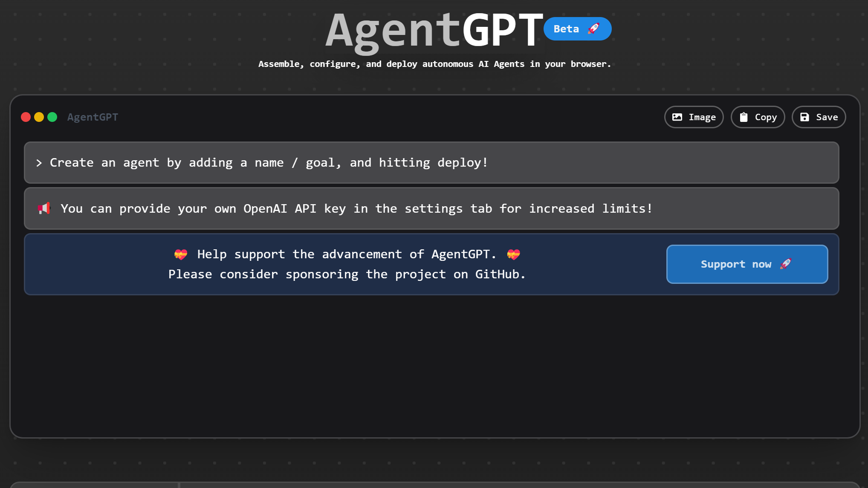Click the green window dot
Image resolution: width=868 pixels, height=488 pixels.
click(52, 117)
